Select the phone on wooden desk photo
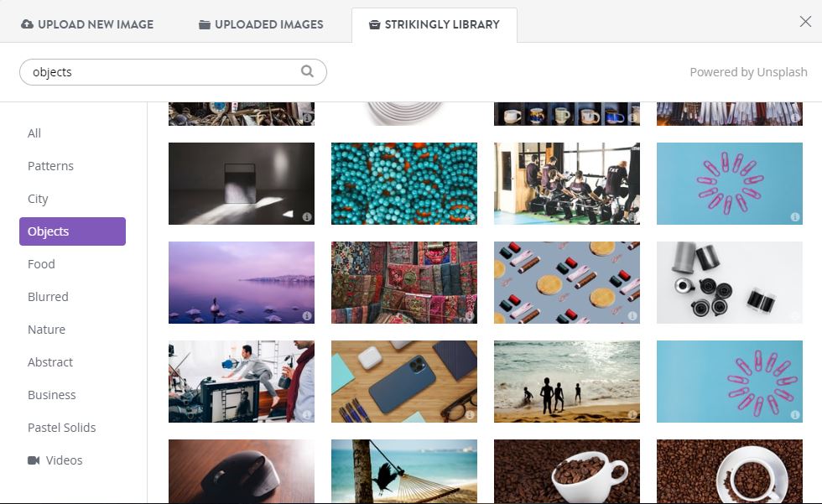The width and height of the screenshot is (822, 504). pos(404,382)
